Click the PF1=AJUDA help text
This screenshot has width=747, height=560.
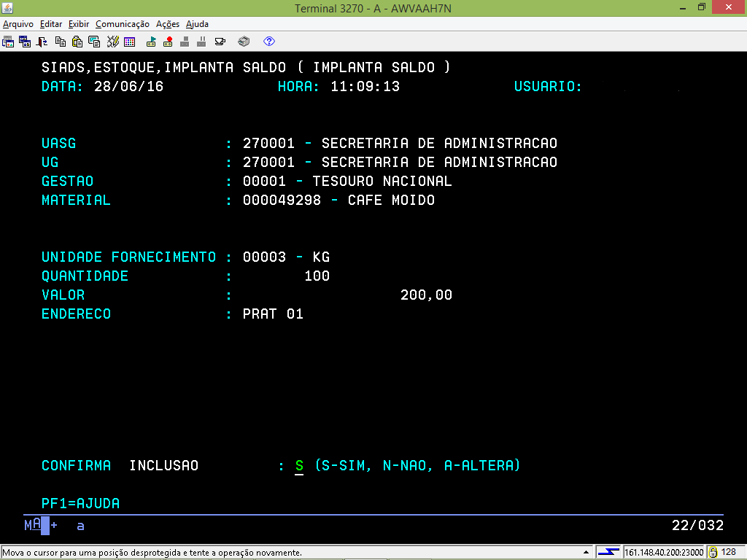(80, 503)
